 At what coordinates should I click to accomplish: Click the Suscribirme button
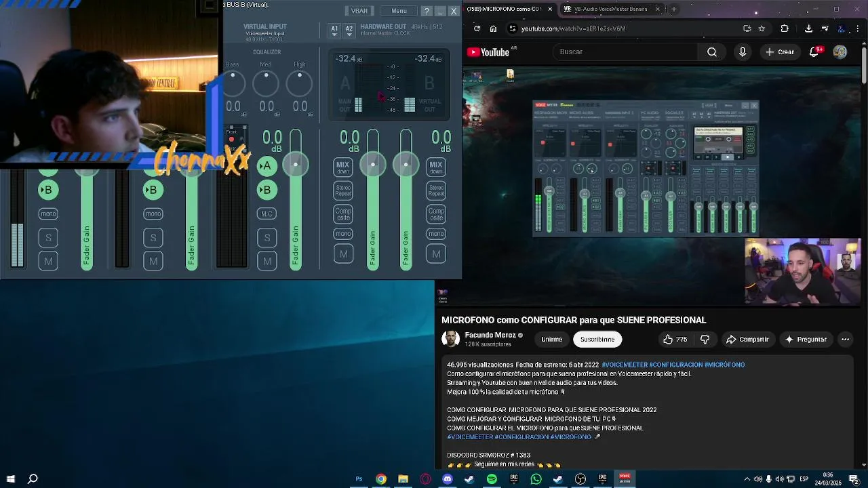tap(597, 339)
